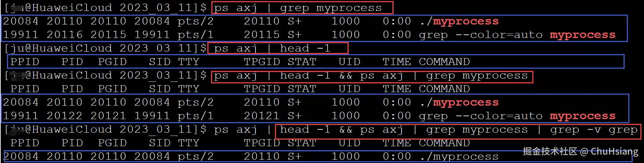This screenshot has width=644, height=163.
Task: Click PID 20122 in the grep process row
Action: (x=64, y=116)
